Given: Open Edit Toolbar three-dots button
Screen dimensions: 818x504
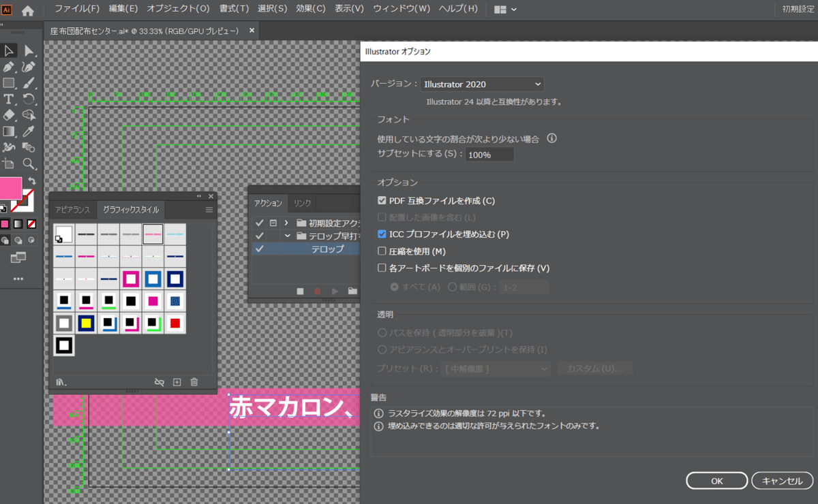Looking at the screenshot, I should (x=18, y=279).
